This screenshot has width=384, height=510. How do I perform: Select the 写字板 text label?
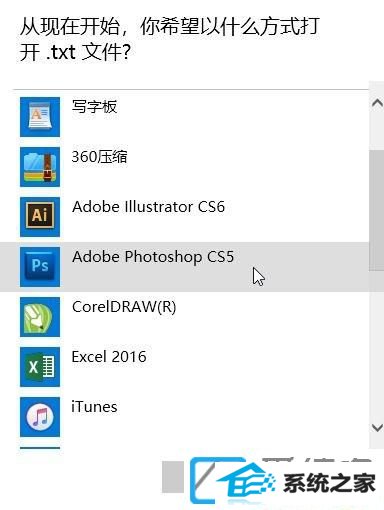point(94,107)
